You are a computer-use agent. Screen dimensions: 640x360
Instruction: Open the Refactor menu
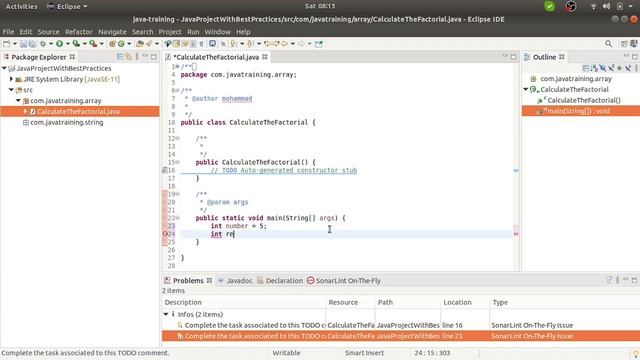point(79,31)
